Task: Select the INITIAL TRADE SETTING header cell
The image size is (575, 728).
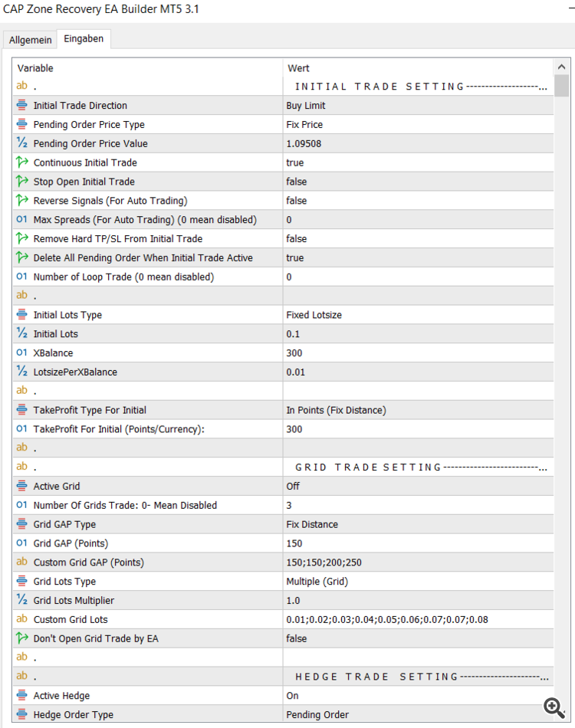Action: (x=419, y=87)
